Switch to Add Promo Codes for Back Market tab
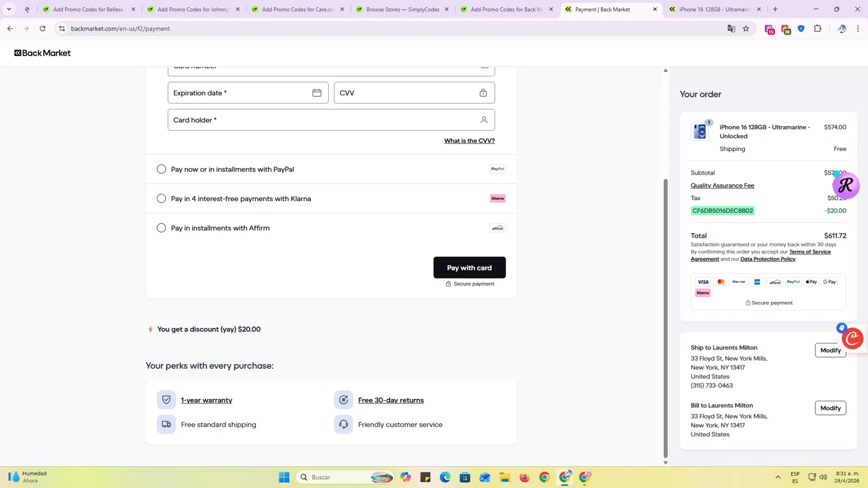868x488 pixels. coord(506,9)
